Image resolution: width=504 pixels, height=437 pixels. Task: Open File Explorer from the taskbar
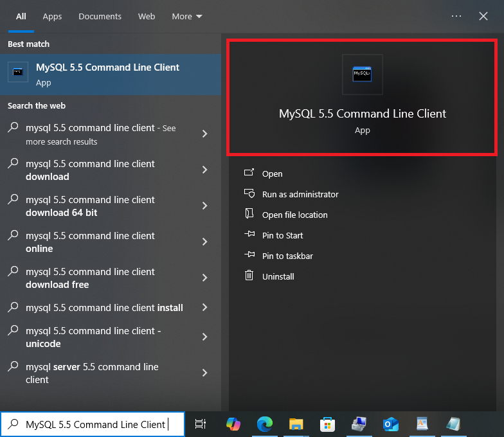296,424
